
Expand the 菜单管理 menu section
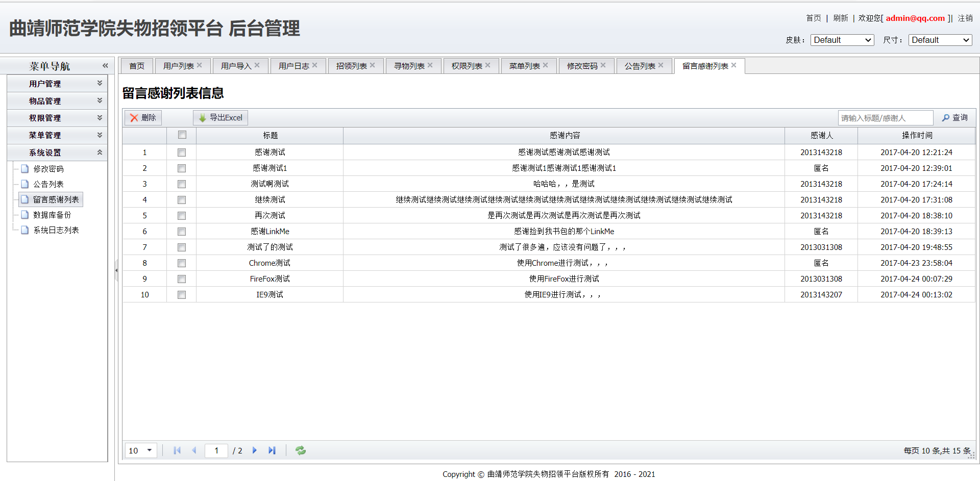click(57, 135)
